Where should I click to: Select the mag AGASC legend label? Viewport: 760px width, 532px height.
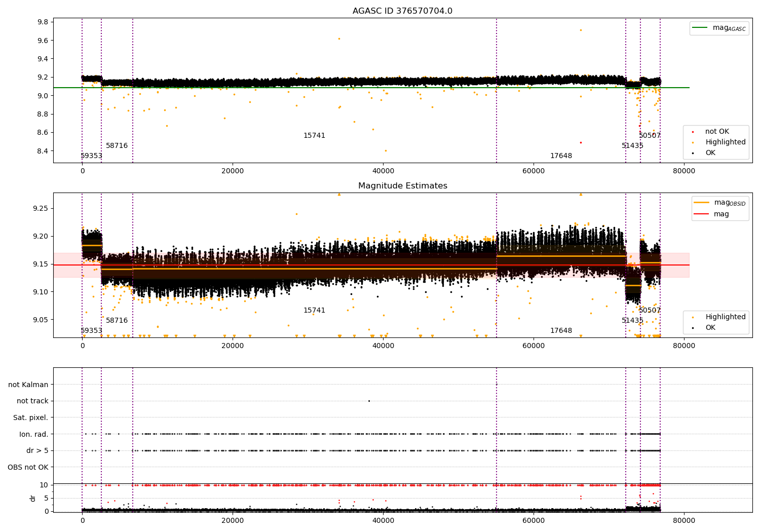pos(729,28)
